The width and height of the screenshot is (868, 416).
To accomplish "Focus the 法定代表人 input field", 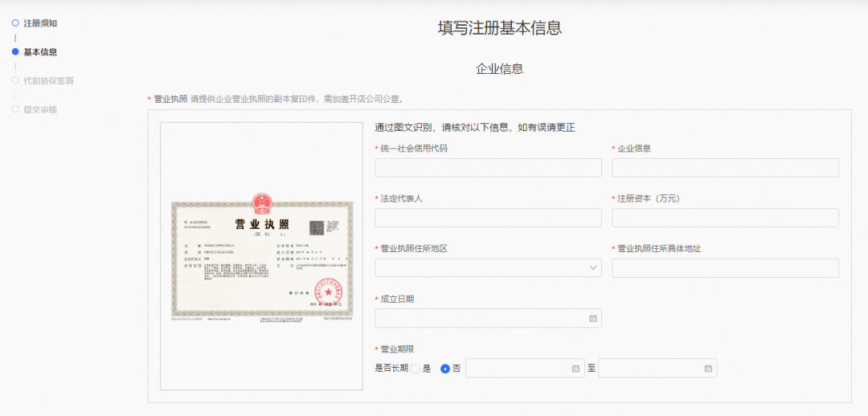I will click(x=489, y=218).
